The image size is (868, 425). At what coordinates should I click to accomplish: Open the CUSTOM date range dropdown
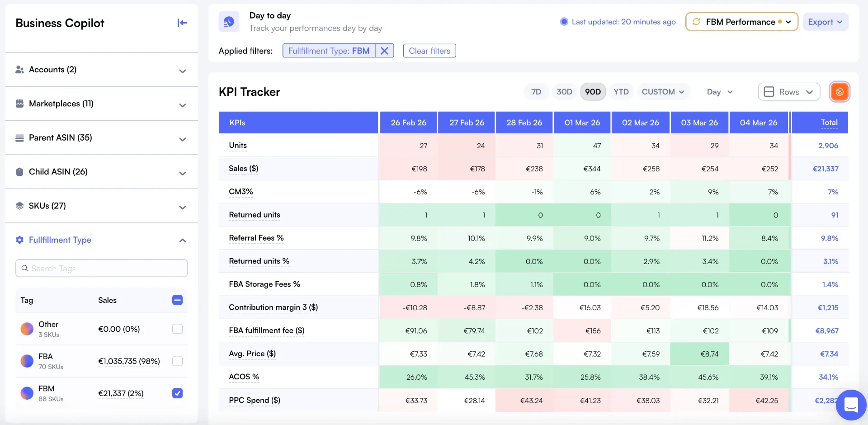(663, 92)
